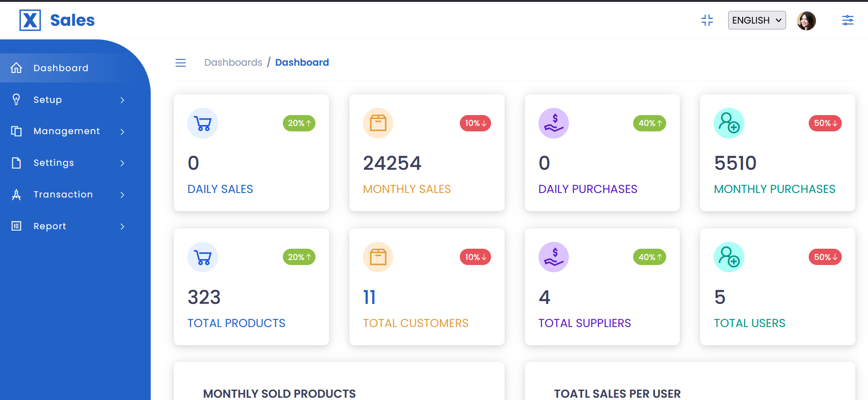Open the ENGLISH language dropdown
The height and width of the screenshot is (400, 868).
pyautogui.click(x=756, y=20)
